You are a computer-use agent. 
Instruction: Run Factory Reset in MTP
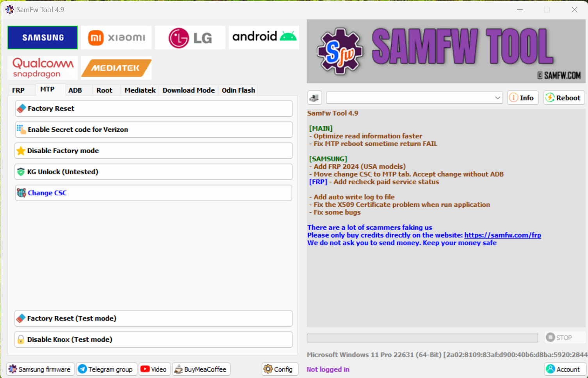[153, 109]
